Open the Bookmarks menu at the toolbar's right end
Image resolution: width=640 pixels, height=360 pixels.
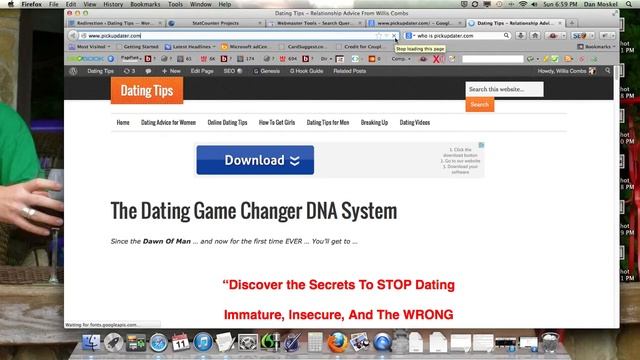tap(596, 47)
